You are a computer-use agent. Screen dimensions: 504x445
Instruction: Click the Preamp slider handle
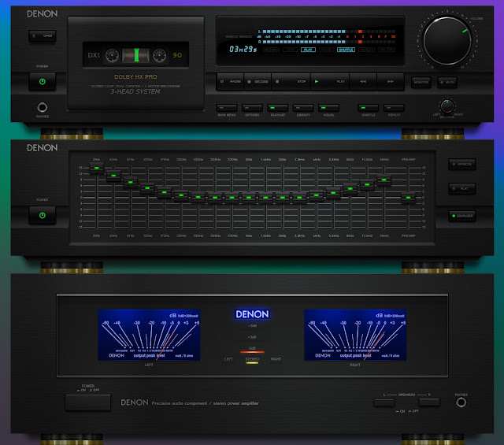[408, 198]
